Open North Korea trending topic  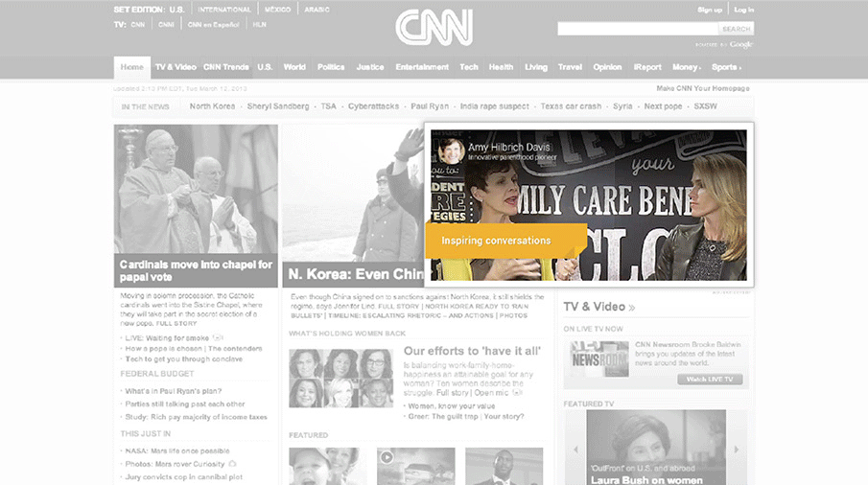coord(212,106)
